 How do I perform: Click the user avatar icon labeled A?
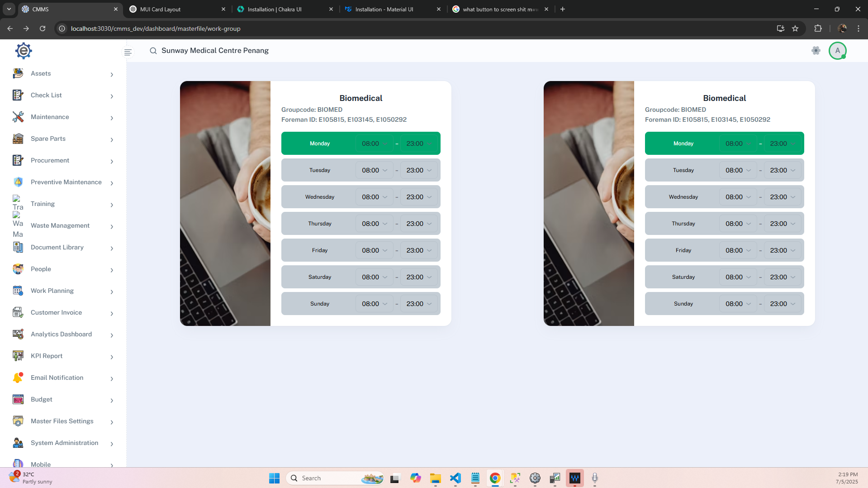tap(837, 51)
